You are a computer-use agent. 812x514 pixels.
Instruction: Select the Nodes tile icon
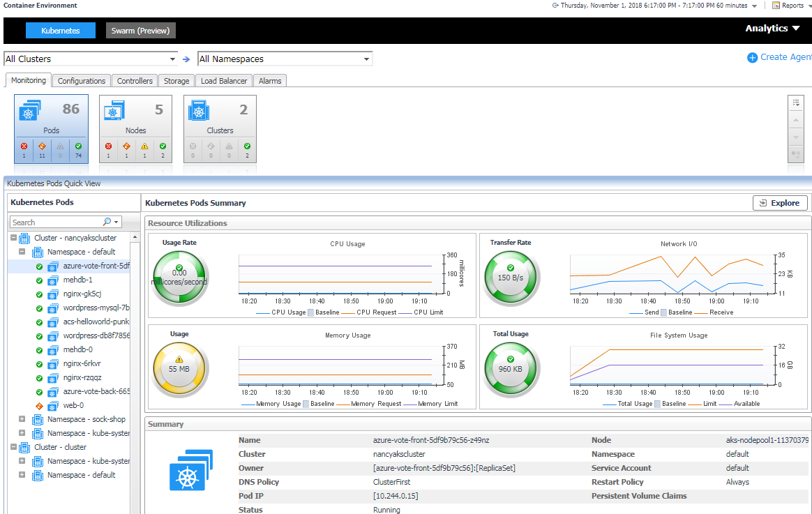pyautogui.click(x=114, y=111)
